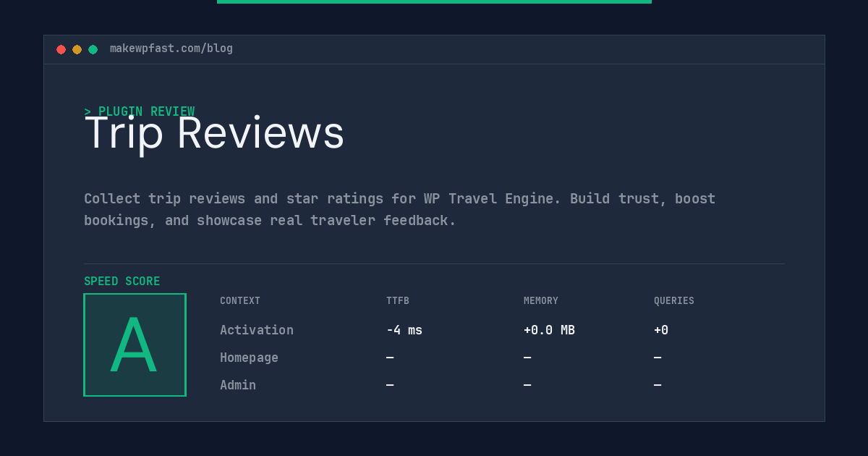Click the plugin description paragraph
This screenshot has height=456, width=868.
coord(399,209)
